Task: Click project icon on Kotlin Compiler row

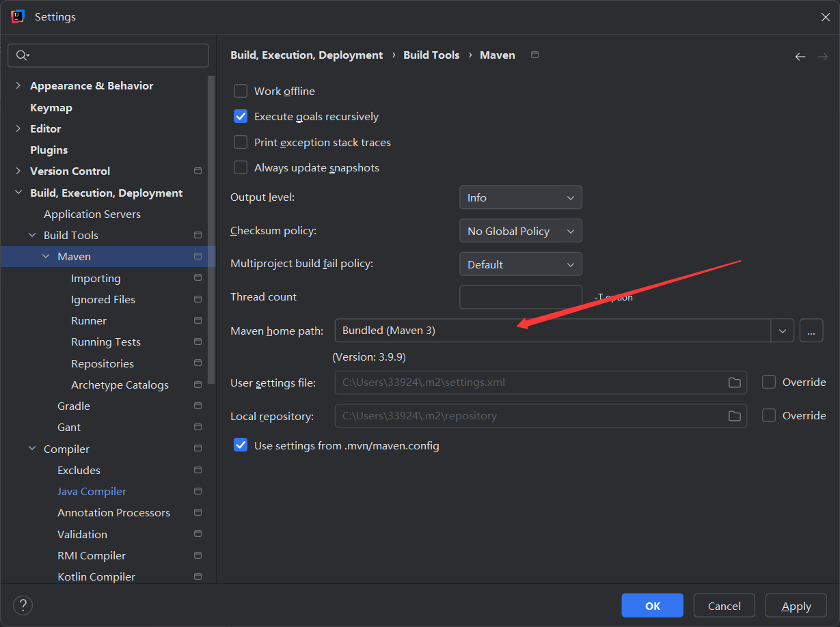Action: [198, 576]
